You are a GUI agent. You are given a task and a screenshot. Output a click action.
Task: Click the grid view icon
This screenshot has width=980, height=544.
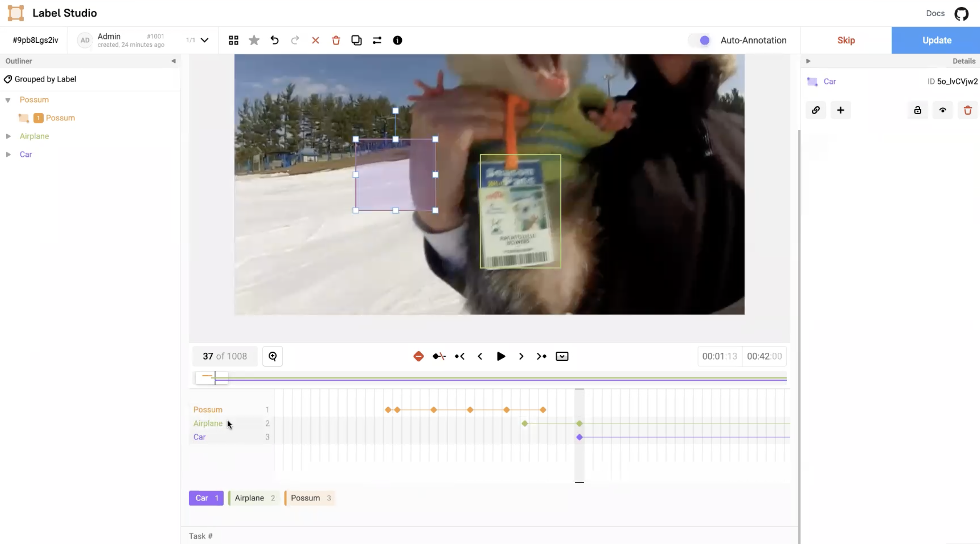point(233,40)
